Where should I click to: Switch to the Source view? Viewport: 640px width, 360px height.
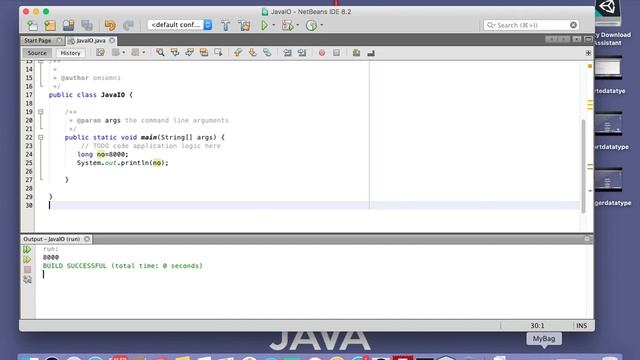37,53
